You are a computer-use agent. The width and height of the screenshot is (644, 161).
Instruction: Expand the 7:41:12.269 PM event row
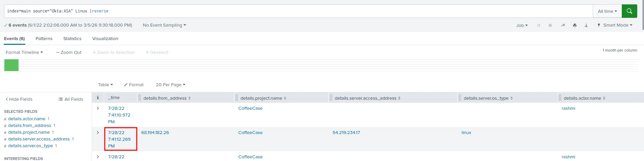pos(98,132)
